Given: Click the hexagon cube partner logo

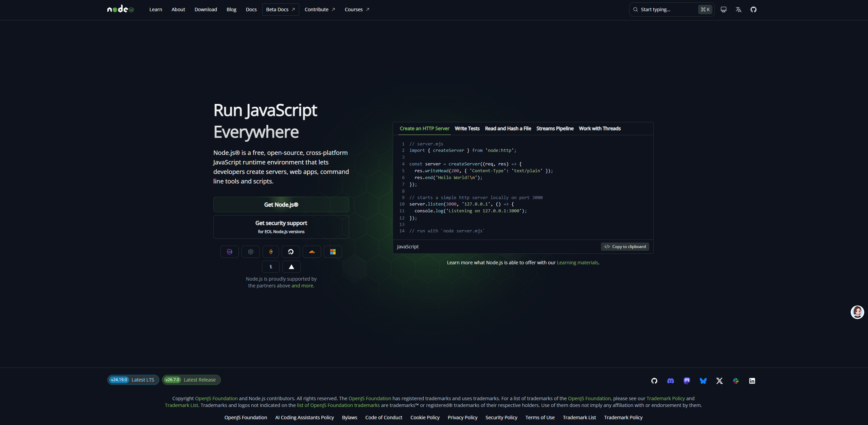Looking at the screenshot, I should pos(251,252).
